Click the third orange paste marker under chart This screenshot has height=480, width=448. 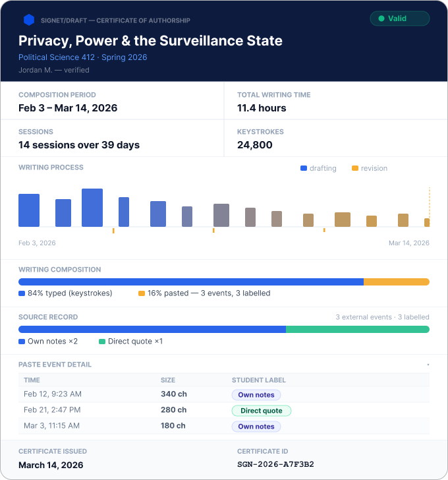[324, 230]
